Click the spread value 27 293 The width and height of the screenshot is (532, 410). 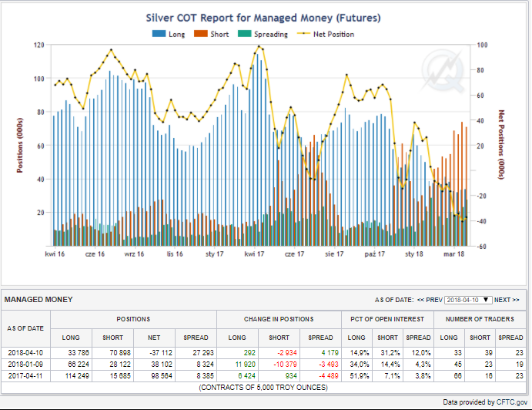tap(203, 353)
